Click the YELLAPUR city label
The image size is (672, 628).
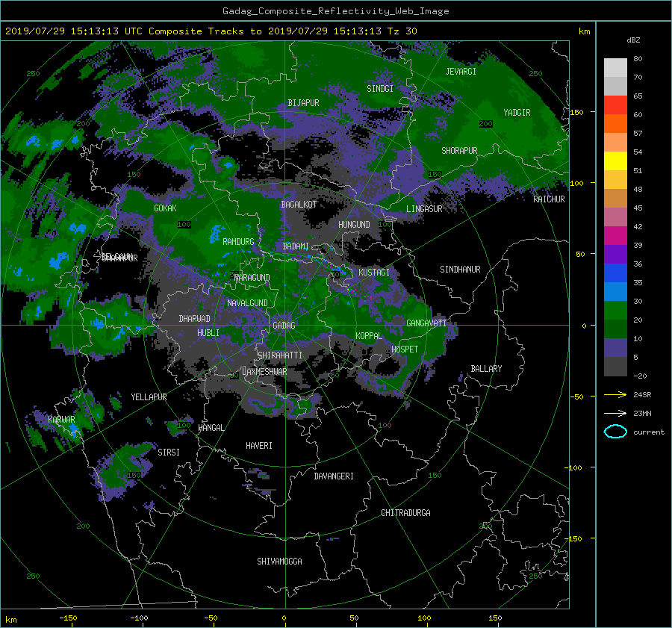[149, 397]
